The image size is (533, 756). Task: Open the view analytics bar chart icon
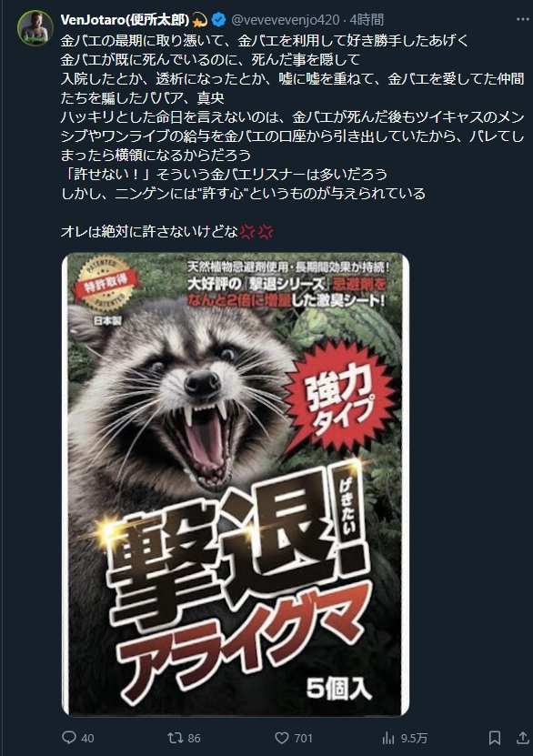(388, 738)
